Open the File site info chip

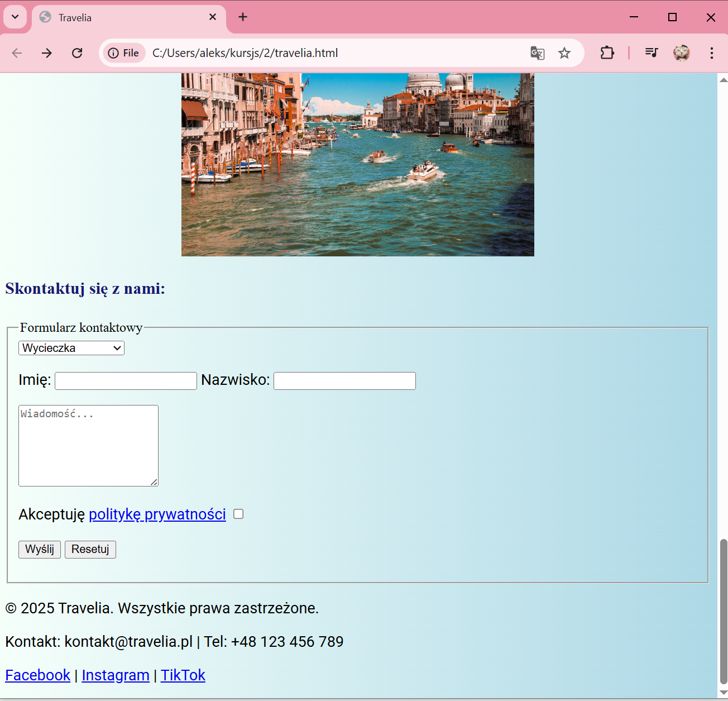(124, 53)
